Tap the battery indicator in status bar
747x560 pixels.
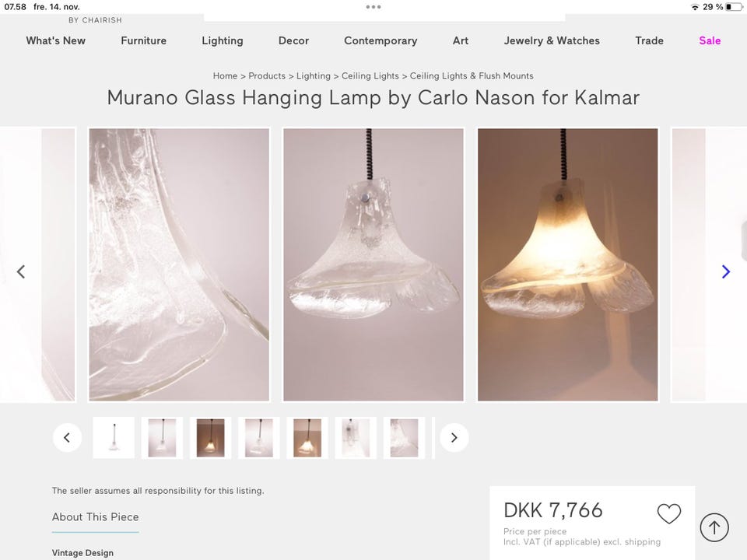(734, 7)
